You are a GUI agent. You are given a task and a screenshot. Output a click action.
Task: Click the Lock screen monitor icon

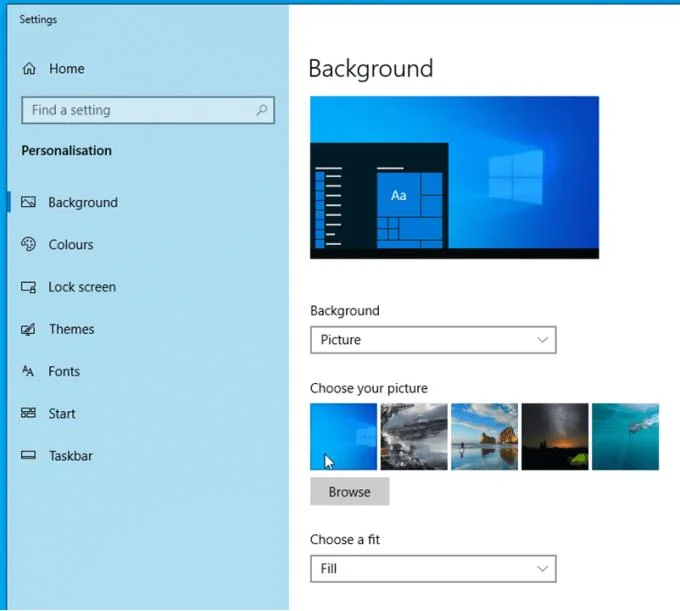click(x=29, y=287)
